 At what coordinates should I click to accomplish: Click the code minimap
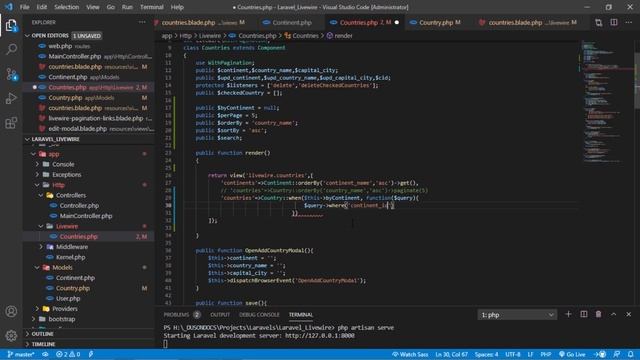(606, 102)
